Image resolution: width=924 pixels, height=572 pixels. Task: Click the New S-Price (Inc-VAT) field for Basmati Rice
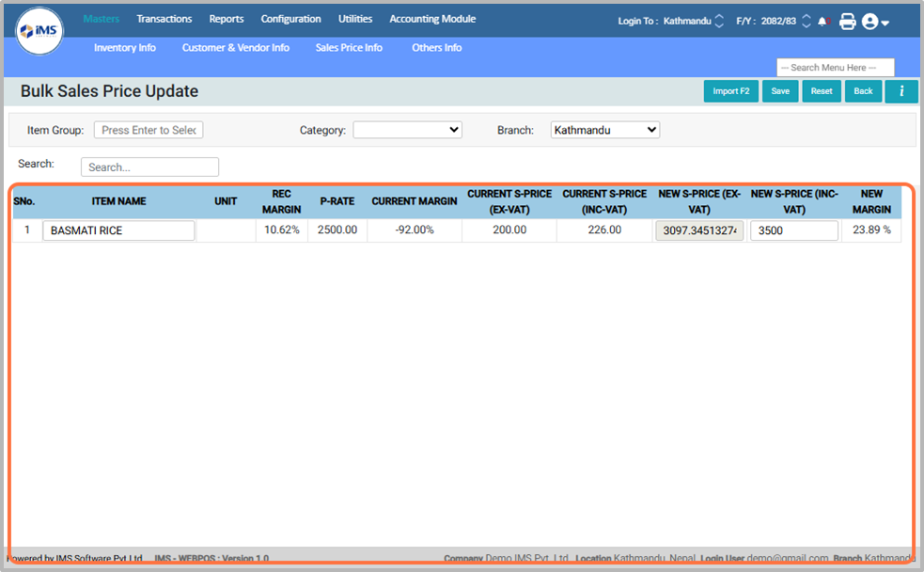click(793, 230)
